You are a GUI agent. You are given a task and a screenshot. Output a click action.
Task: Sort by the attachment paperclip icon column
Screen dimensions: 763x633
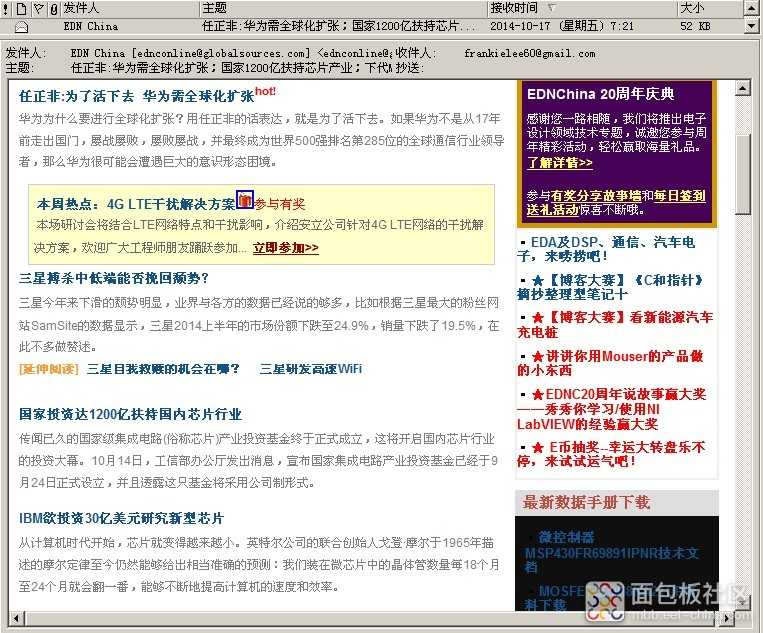pos(52,8)
